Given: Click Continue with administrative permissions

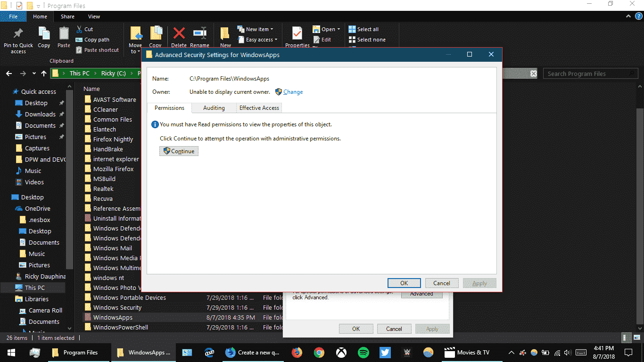Looking at the screenshot, I should click(179, 151).
